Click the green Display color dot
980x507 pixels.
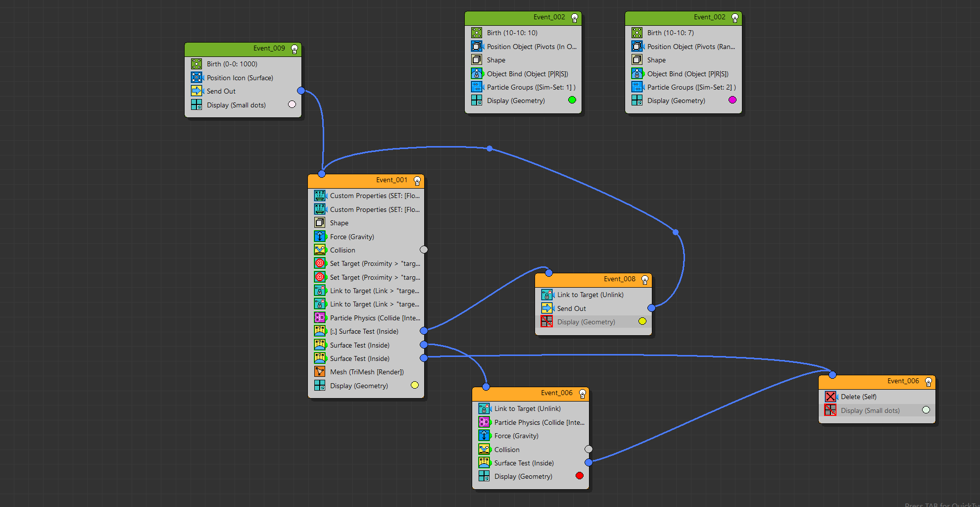572,100
